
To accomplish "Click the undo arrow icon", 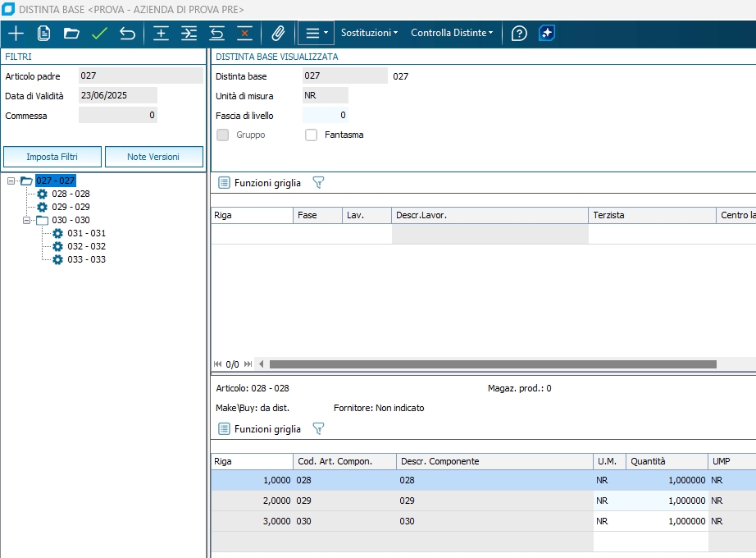I will 127,34.
